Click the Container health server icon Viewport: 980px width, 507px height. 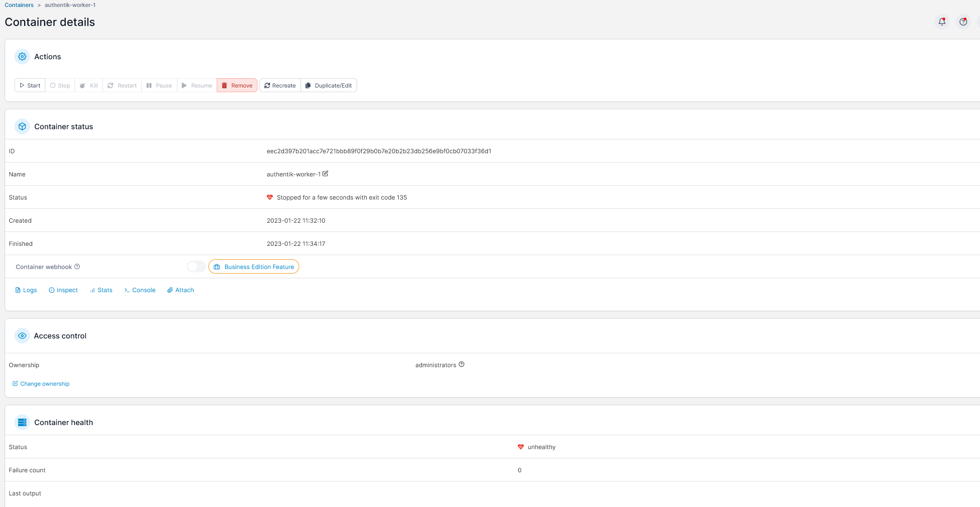[22, 422]
